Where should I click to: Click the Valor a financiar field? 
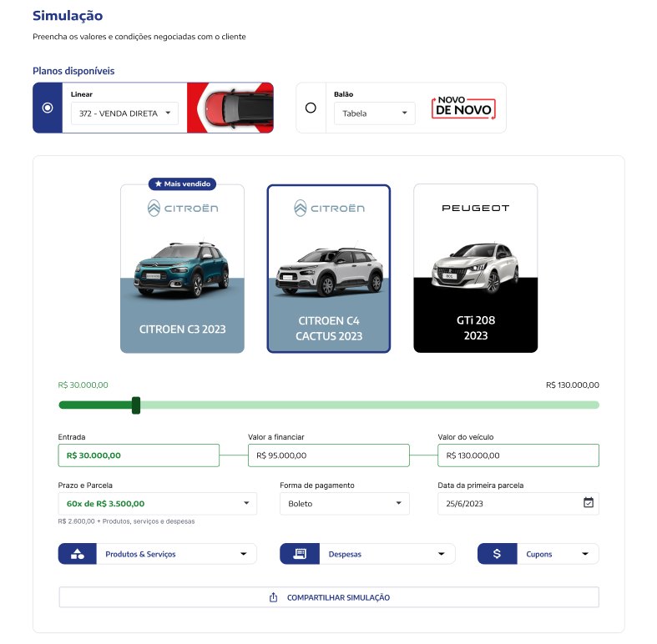pos(329,455)
